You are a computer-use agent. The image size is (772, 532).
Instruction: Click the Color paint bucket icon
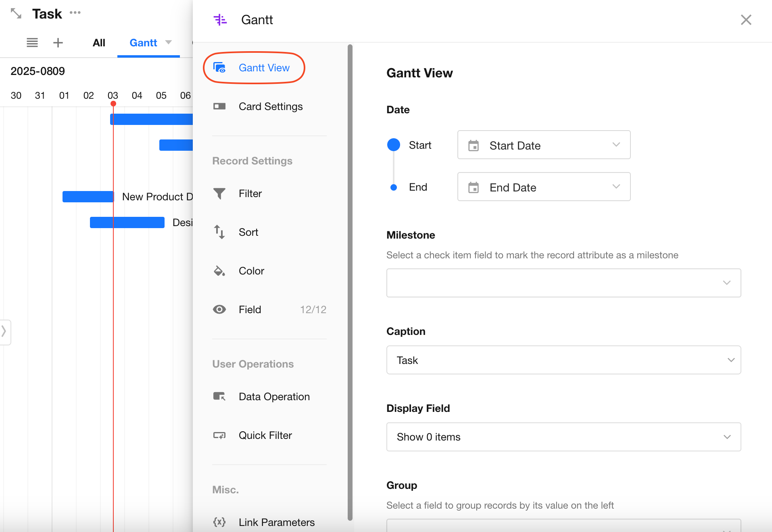point(219,271)
